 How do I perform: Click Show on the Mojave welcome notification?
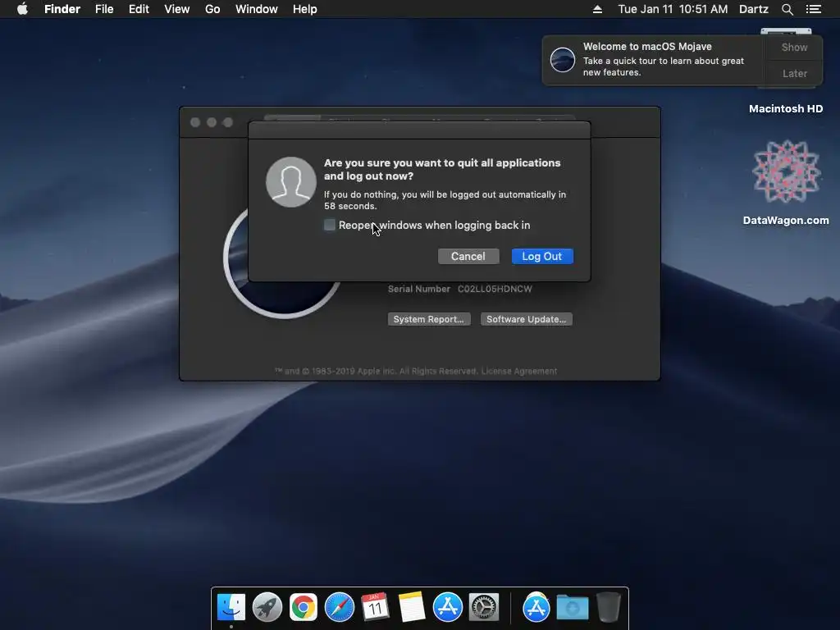[x=794, y=47]
